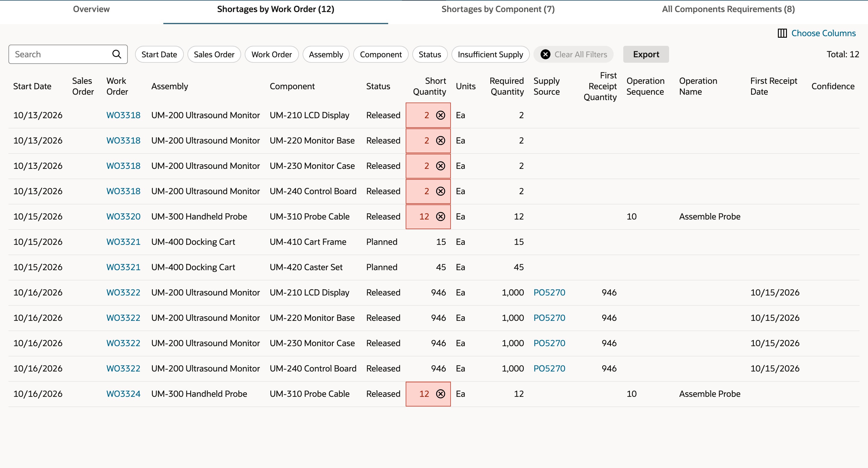Open work order link WO3320
Viewport: 868px width, 468px height.
pos(123,217)
